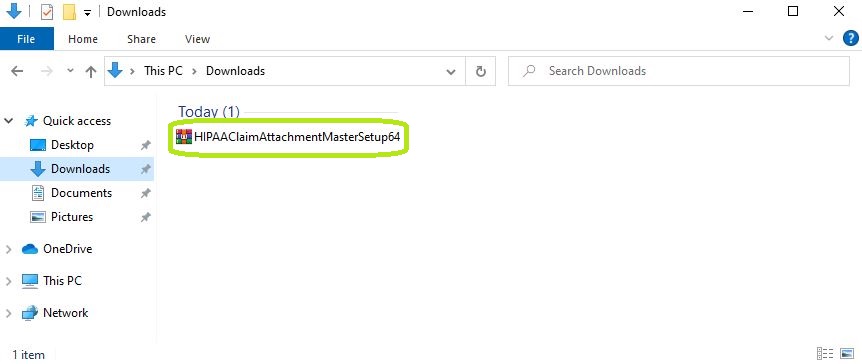Select OneDrive in the sidebar
The width and height of the screenshot is (862, 364).
[68, 249]
